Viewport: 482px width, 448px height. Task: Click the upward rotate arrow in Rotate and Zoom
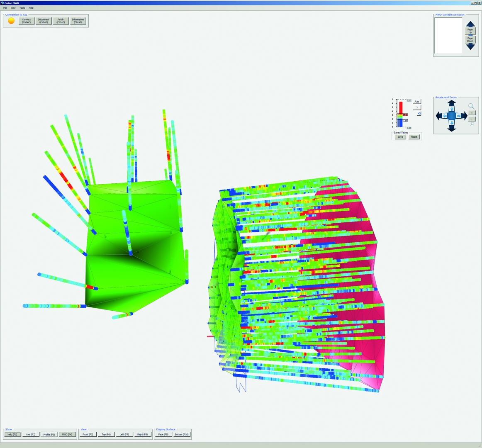coord(451,109)
